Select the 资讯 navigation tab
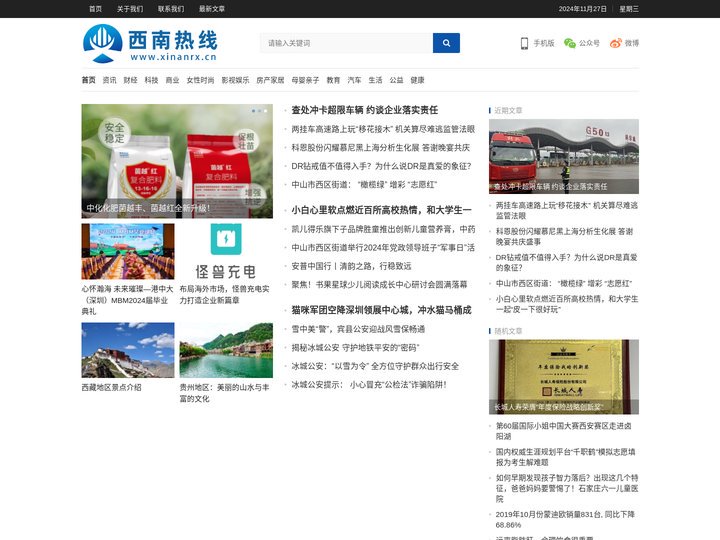Viewport: 720px width, 540px height. tap(109, 80)
